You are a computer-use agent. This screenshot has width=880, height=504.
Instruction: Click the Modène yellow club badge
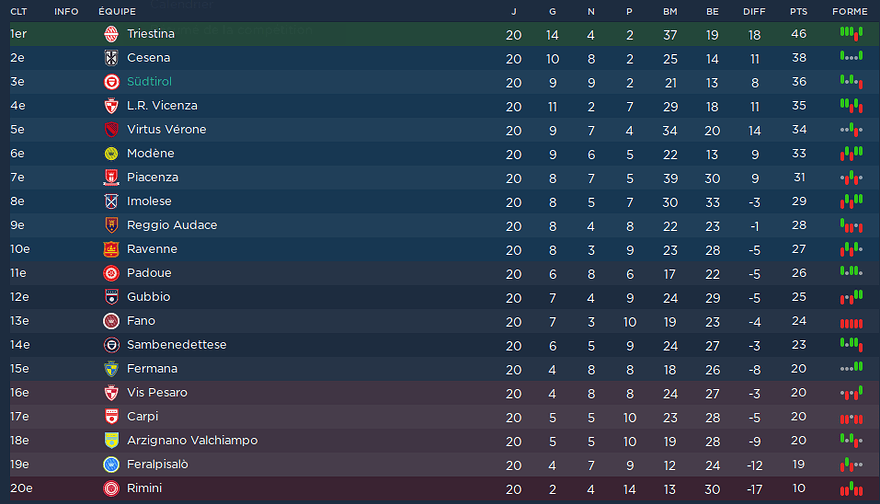pyautogui.click(x=111, y=154)
